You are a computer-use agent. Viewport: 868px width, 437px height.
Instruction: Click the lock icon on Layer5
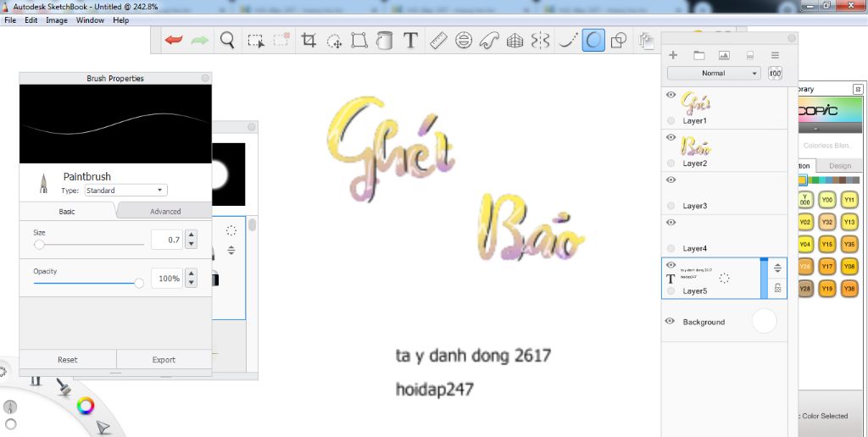[x=778, y=288]
